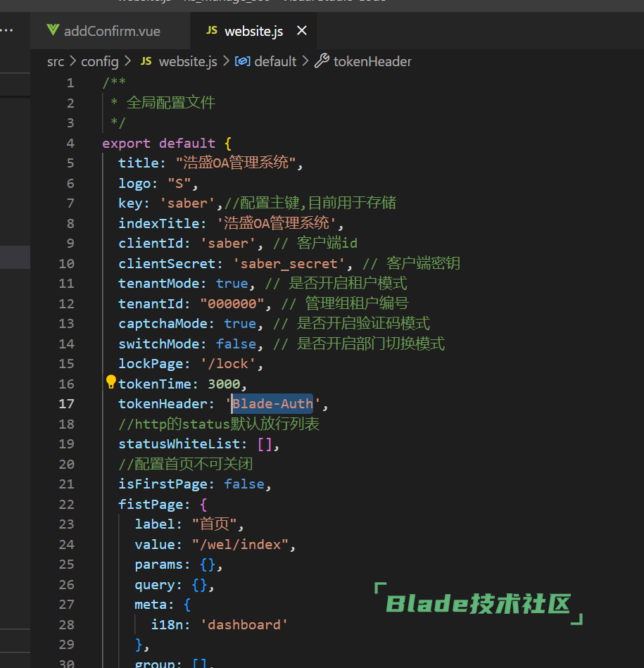Click the fistPage property name
644x668 pixels.
click(x=151, y=505)
